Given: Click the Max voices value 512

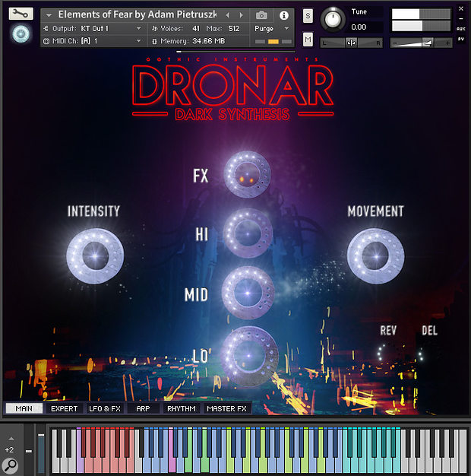Looking at the screenshot, I should [234, 29].
